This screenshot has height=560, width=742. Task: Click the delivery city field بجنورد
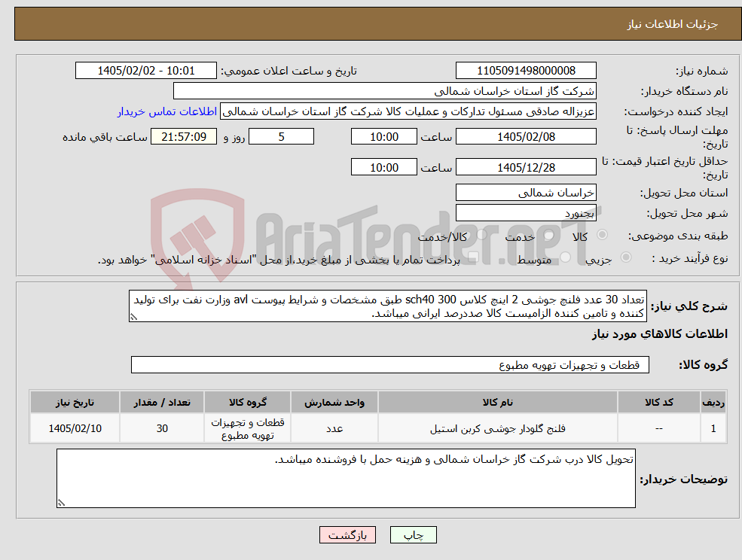pos(526,213)
